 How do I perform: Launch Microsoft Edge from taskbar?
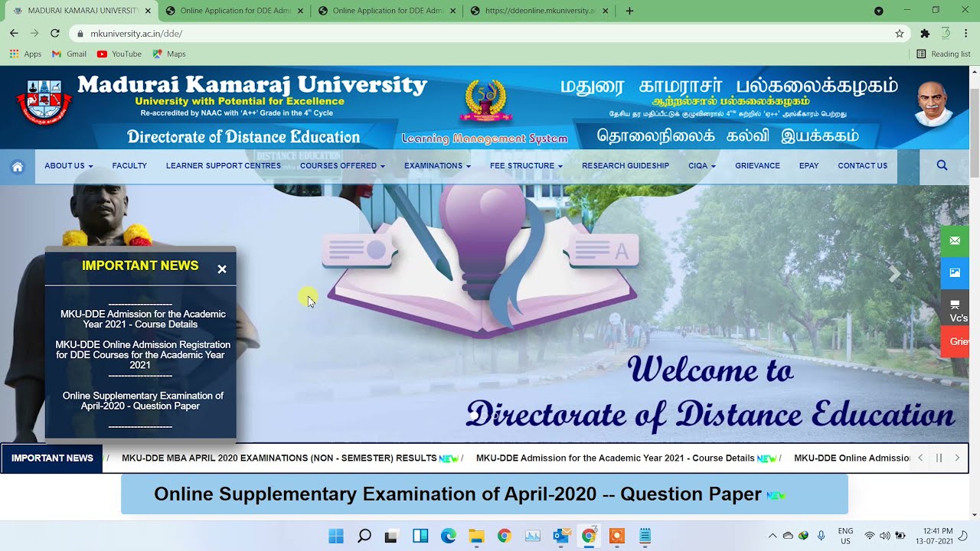pos(449,536)
